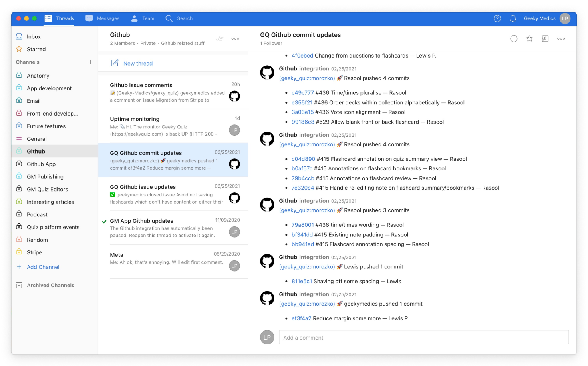Open the Uptime monitoring thread

click(173, 126)
